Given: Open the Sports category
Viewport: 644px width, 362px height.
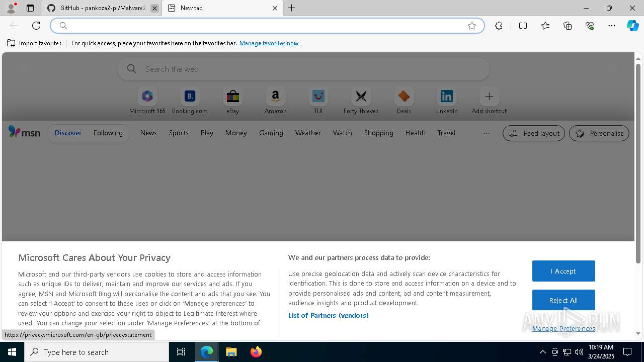Looking at the screenshot, I should (x=179, y=133).
